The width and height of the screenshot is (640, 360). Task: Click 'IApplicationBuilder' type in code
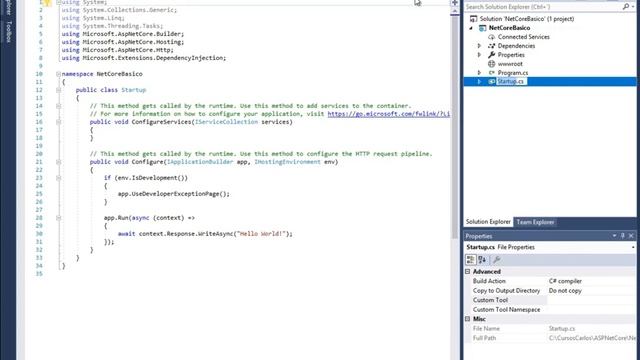[200, 162]
